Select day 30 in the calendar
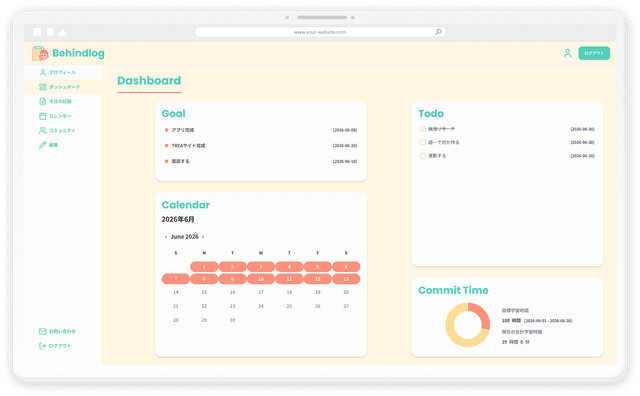The height and width of the screenshot is (396, 640). pos(232,320)
